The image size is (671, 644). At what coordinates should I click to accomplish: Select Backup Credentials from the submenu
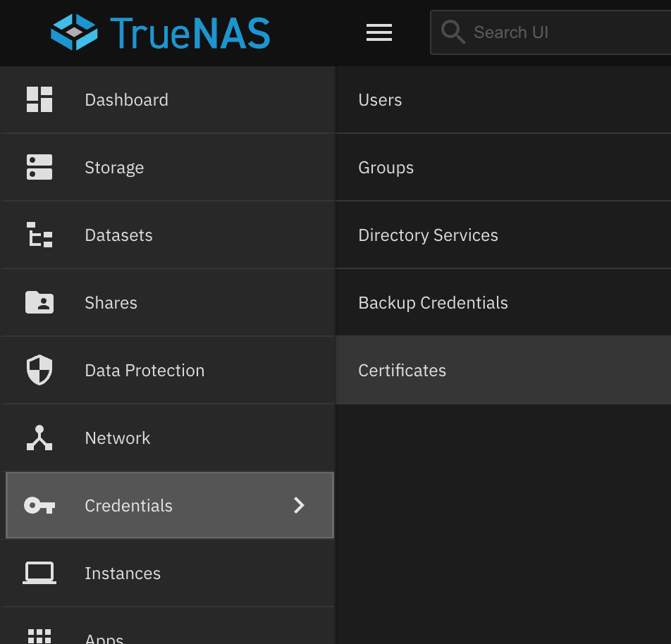click(x=433, y=303)
